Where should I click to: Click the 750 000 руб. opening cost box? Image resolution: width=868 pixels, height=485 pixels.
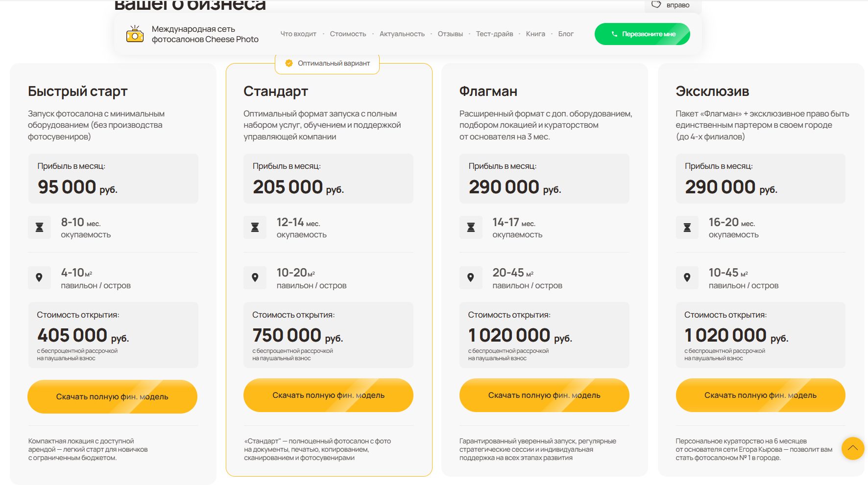click(328, 335)
